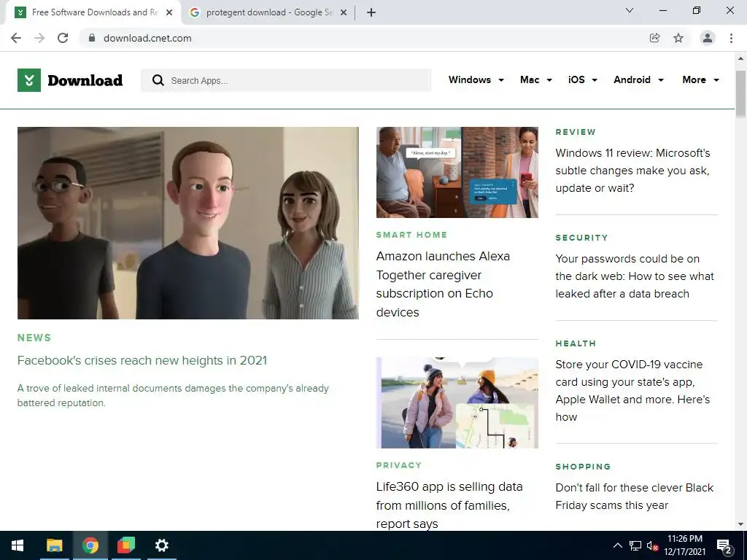Viewport: 747px width, 560px height.
Task: Click the browser back arrow
Action: [x=16, y=38]
